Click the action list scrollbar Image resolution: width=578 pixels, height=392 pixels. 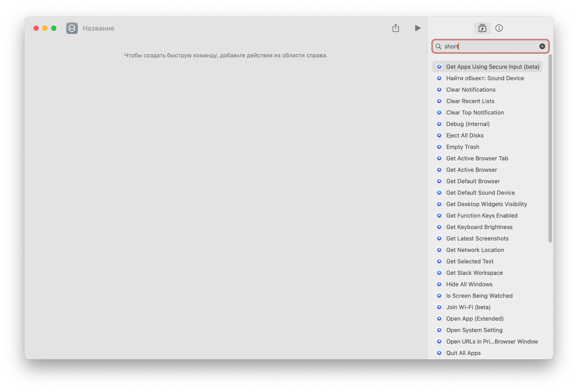click(x=550, y=148)
